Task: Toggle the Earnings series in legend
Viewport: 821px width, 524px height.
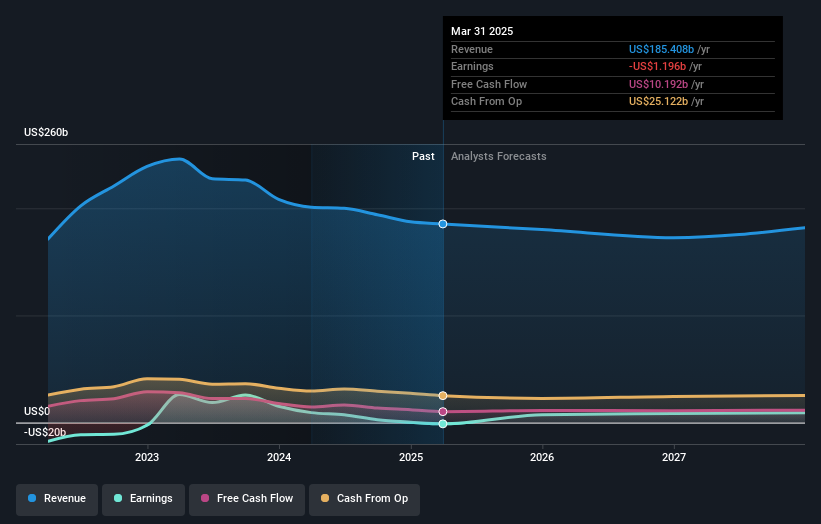Action: point(143,499)
